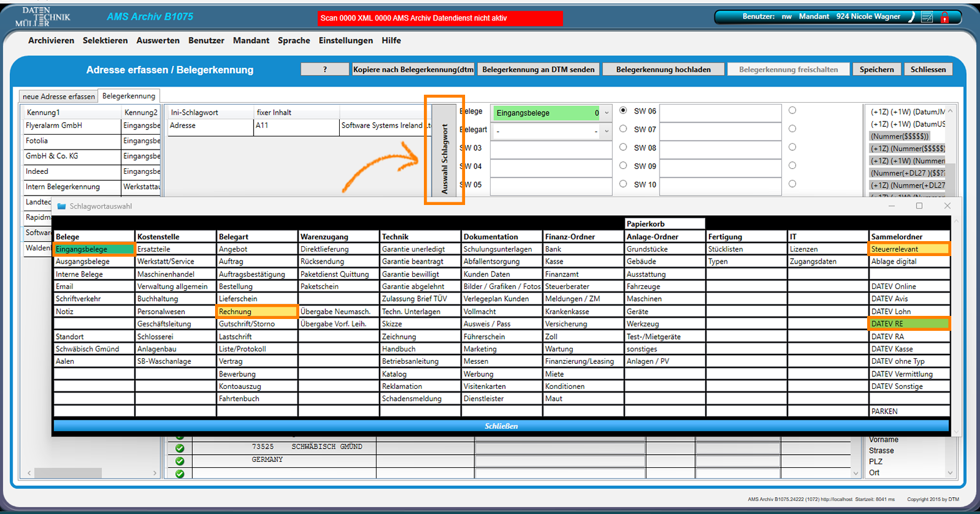Select the SW 08 radio button
980x514 pixels.
(x=623, y=148)
